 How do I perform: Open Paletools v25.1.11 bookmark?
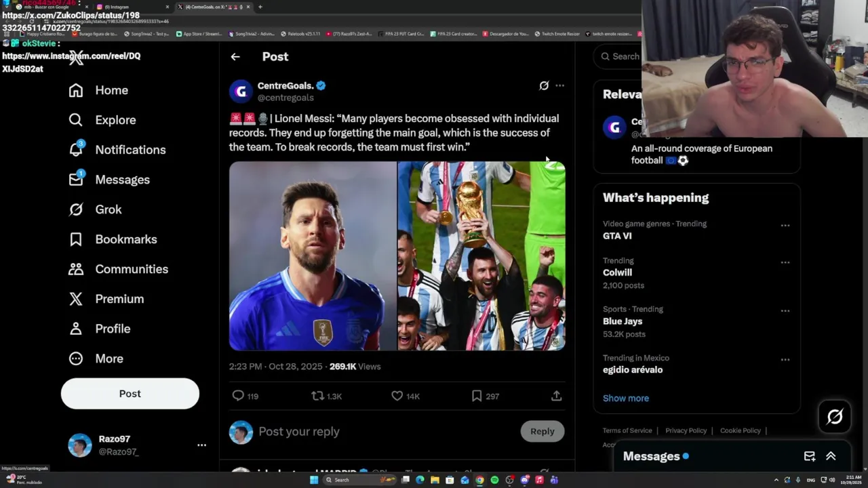tap(299, 34)
